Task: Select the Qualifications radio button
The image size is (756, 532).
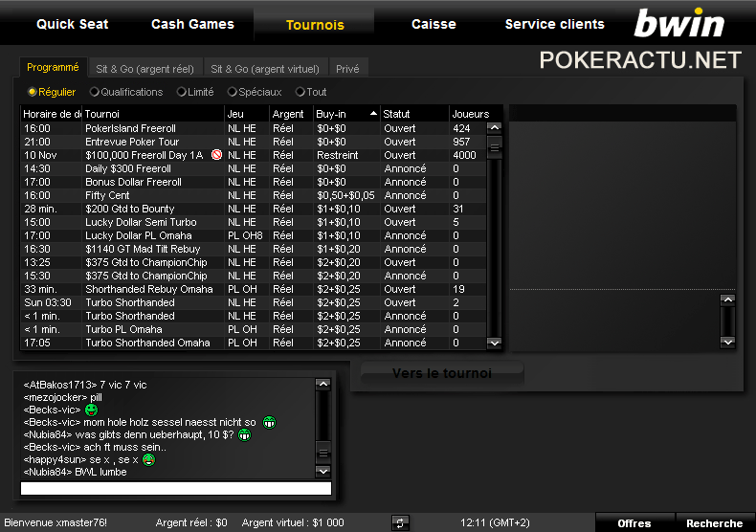Action: (x=95, y=92)
